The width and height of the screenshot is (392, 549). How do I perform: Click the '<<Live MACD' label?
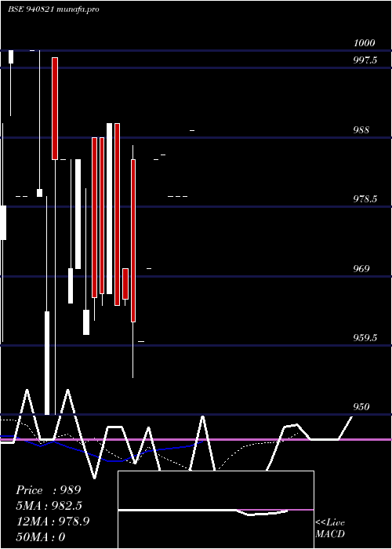point(330,529)
